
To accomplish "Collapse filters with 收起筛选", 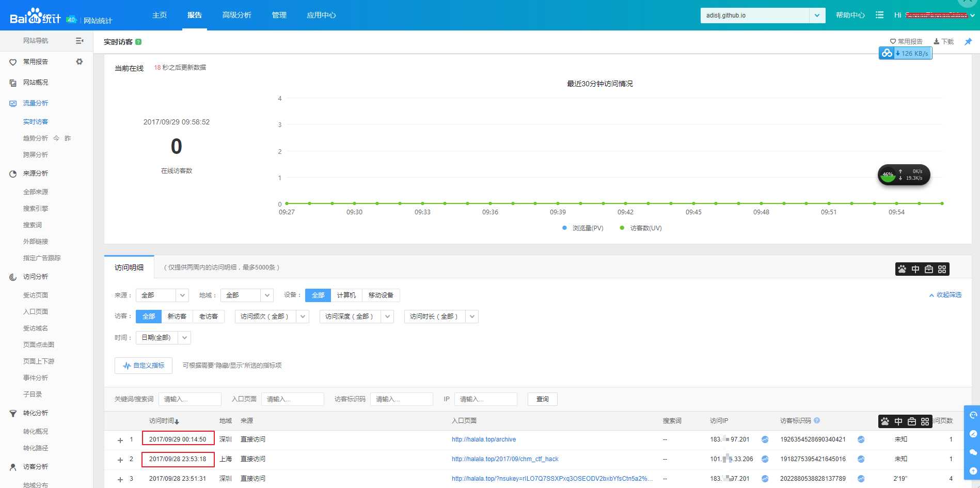I will point(945,295).
